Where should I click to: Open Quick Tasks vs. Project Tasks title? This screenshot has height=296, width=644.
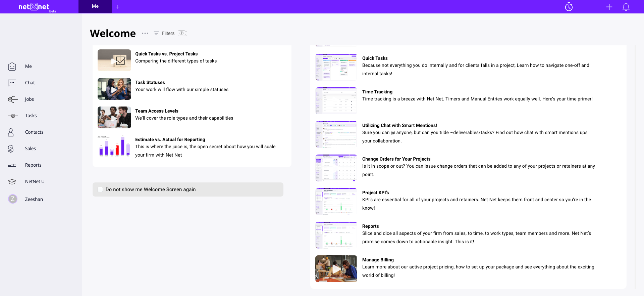(x=166, y=54)
